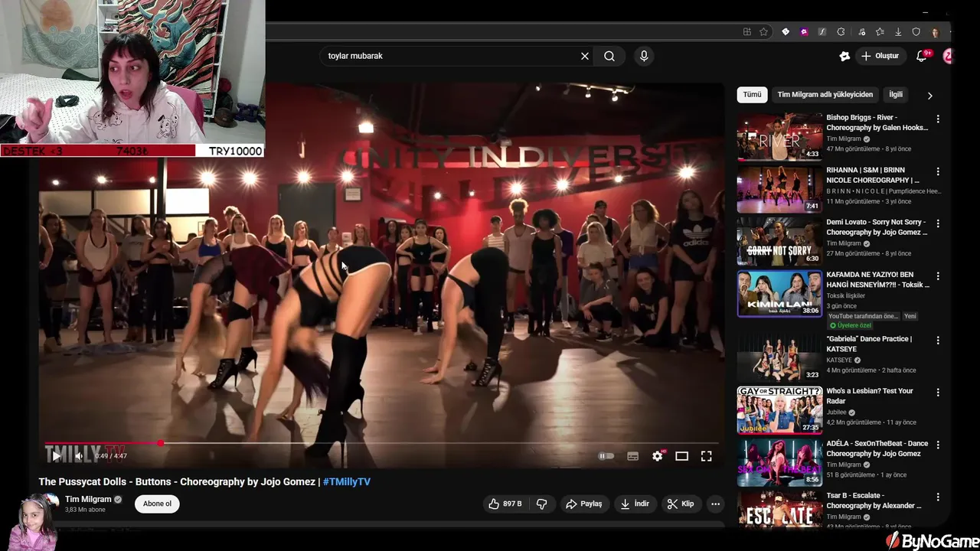Open more actions ellipsis below video
The width and height of the screenshot is (980, 551).
[x=715, y=504]
